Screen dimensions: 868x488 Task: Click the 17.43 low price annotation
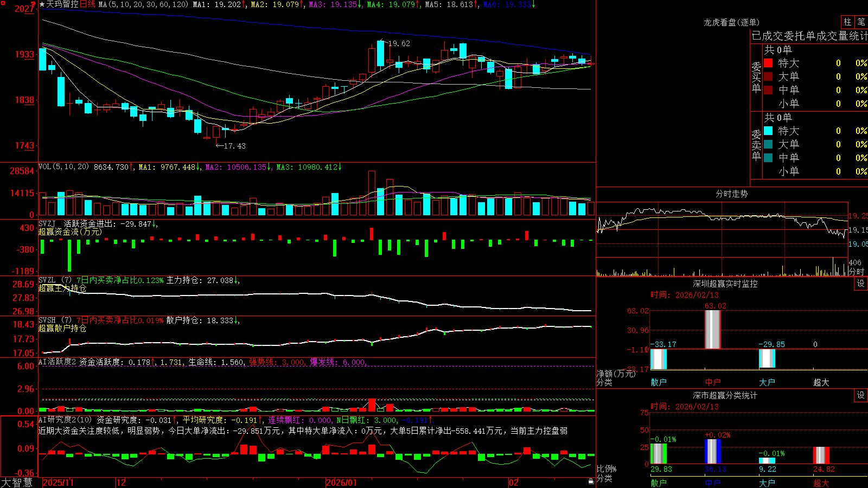tap(234, 146)
